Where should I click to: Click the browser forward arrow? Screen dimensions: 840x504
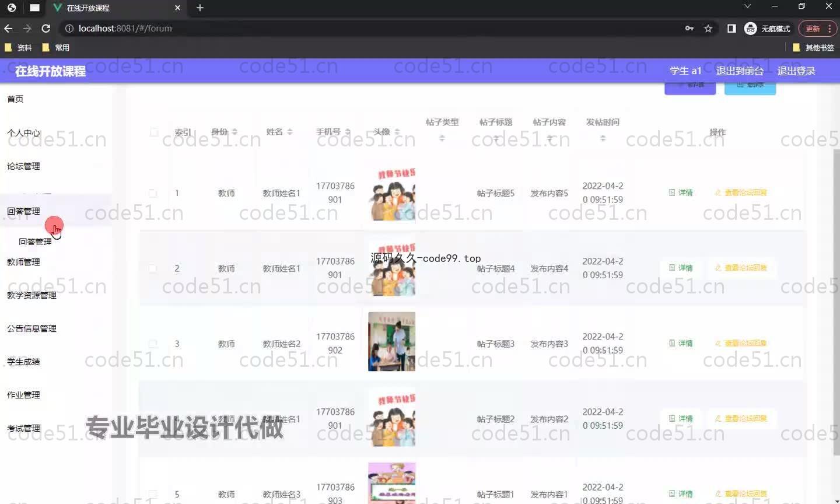27,28
